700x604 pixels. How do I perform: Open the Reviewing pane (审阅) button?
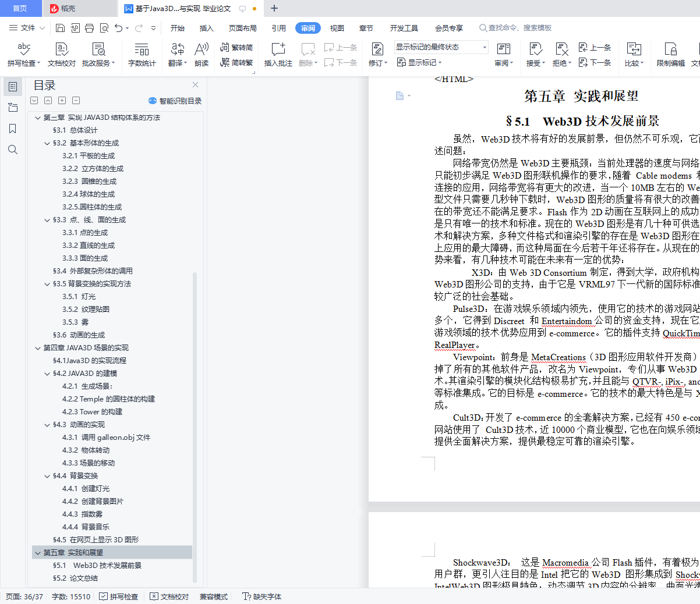[504, 55]
